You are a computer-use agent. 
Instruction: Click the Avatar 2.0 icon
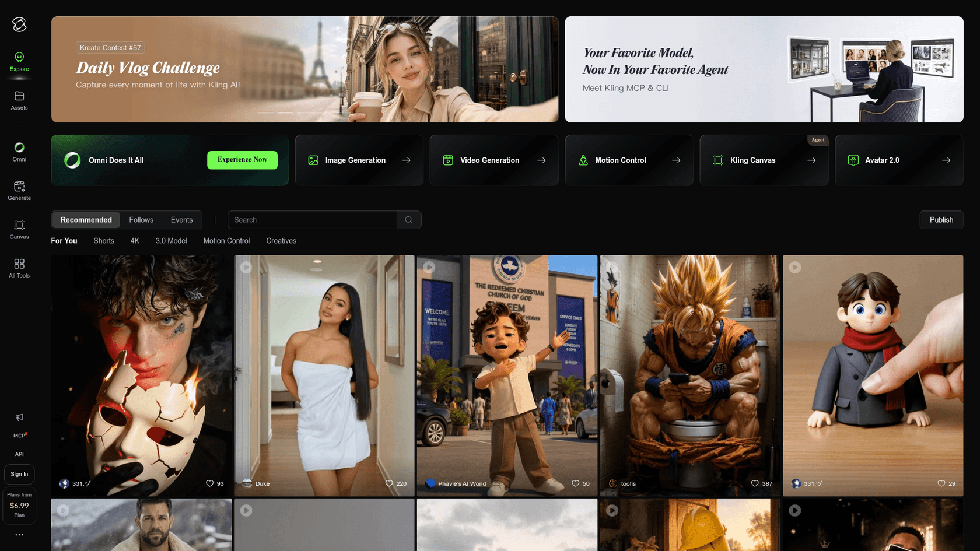(853, 160)
